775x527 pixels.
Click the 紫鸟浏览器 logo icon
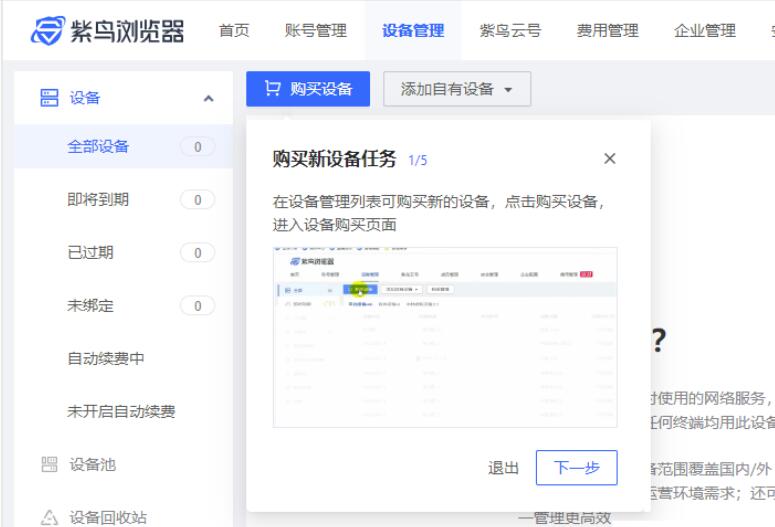point(48,31)
